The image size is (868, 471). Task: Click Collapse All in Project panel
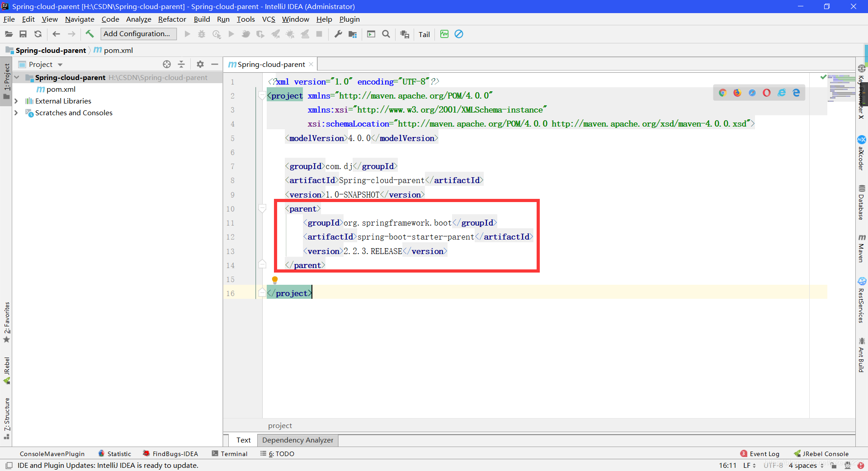pos(181,64)
